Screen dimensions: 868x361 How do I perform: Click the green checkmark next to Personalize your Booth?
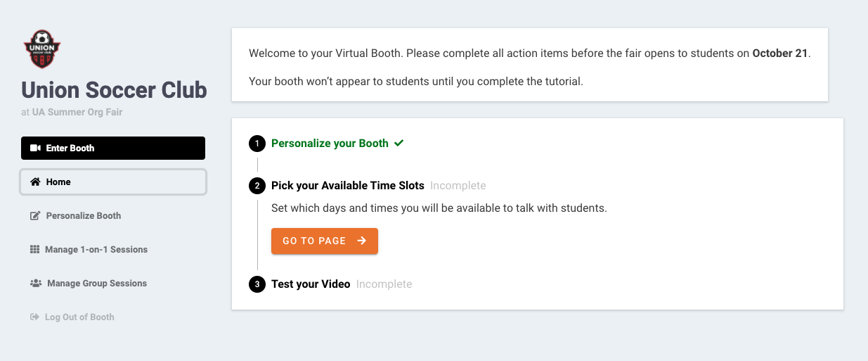tap(399, 143)
